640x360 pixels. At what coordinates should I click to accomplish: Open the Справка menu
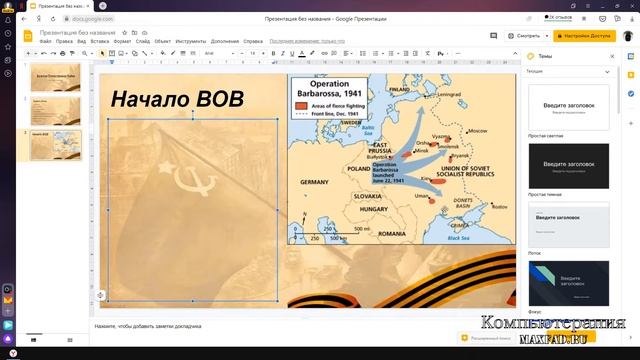(253, 41)
